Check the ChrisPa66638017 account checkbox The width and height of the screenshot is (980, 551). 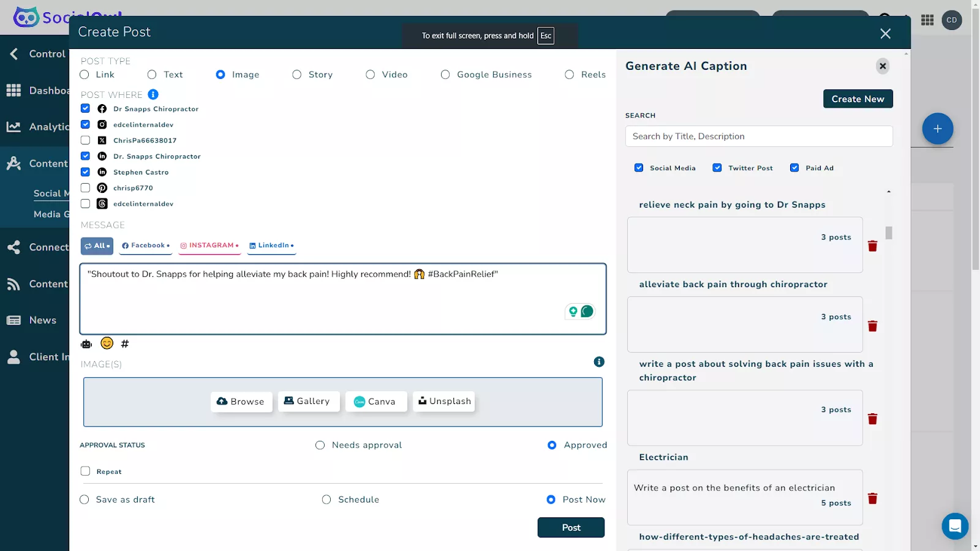point(85,140)
